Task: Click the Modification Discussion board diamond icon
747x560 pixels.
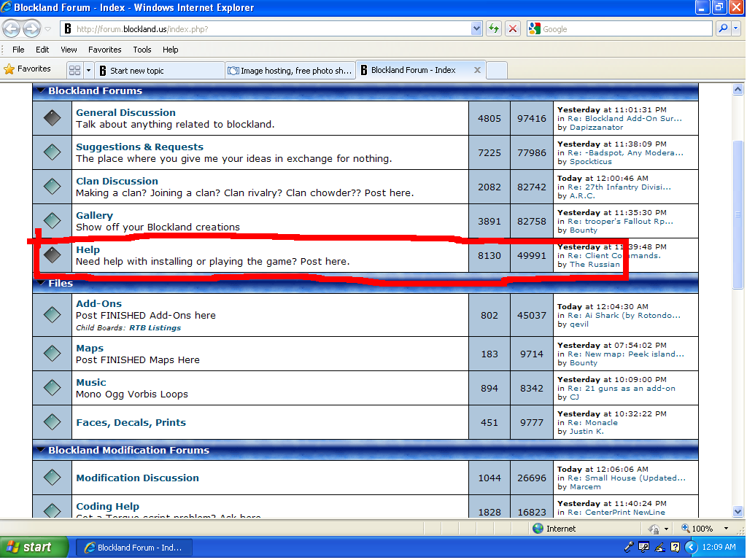Action: pos(52,477)
